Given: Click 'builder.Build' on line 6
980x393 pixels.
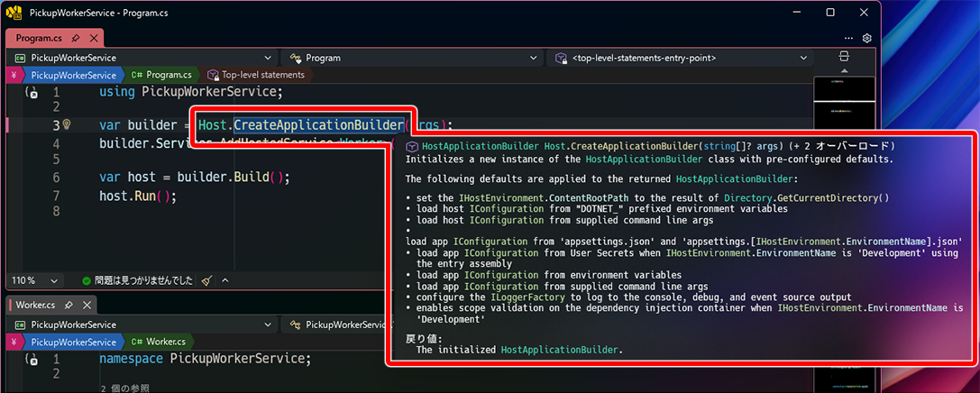Looking at the screenshot, I should tap(223, 177).
